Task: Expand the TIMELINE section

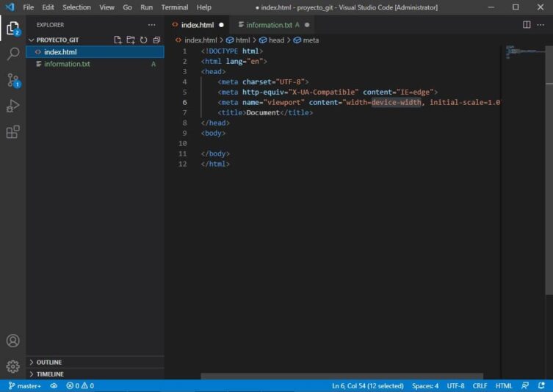Action: pyautogui.click(x=50, y=374)
